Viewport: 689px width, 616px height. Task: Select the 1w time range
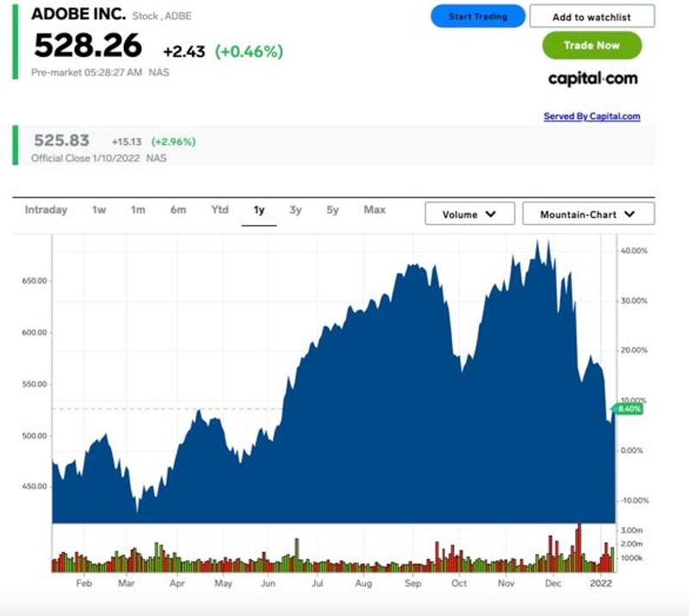(x=99, y=210)
